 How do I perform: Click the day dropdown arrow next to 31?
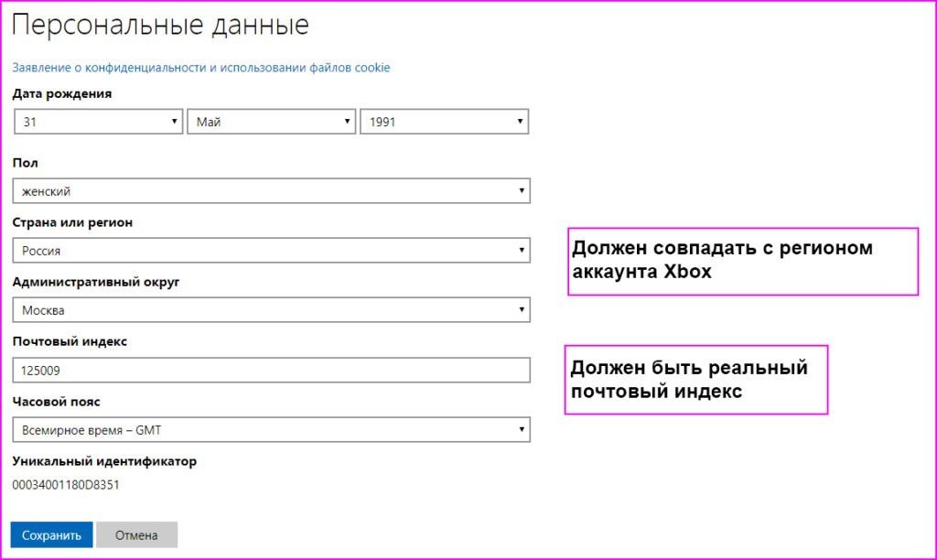(x=174, y=121)
